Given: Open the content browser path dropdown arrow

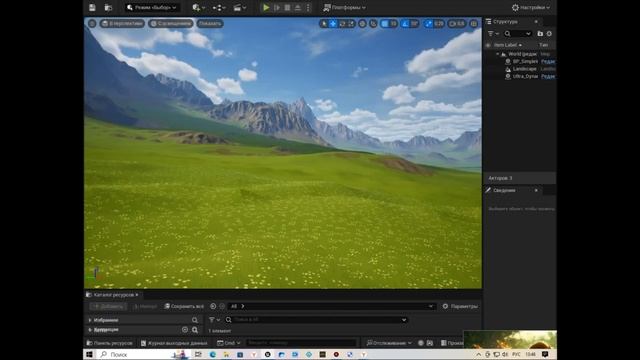Looking at the screenshot, I should (431, 306).
